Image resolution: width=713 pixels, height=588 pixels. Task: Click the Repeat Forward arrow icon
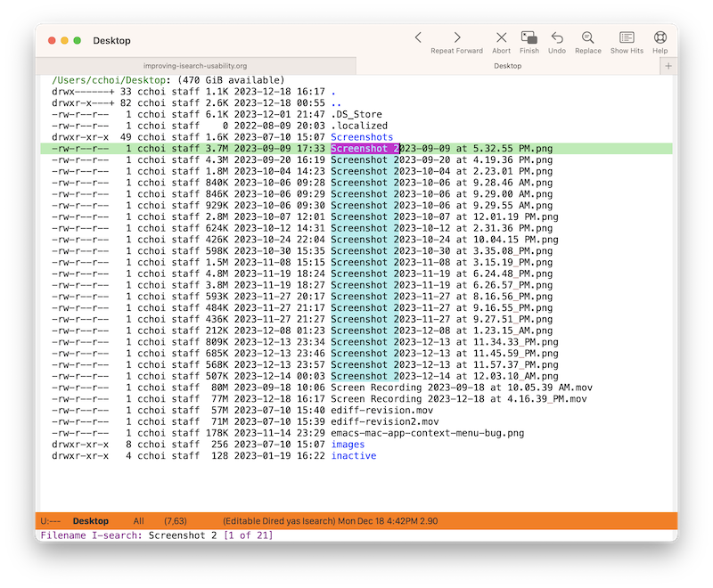click(x=457, y=37)
